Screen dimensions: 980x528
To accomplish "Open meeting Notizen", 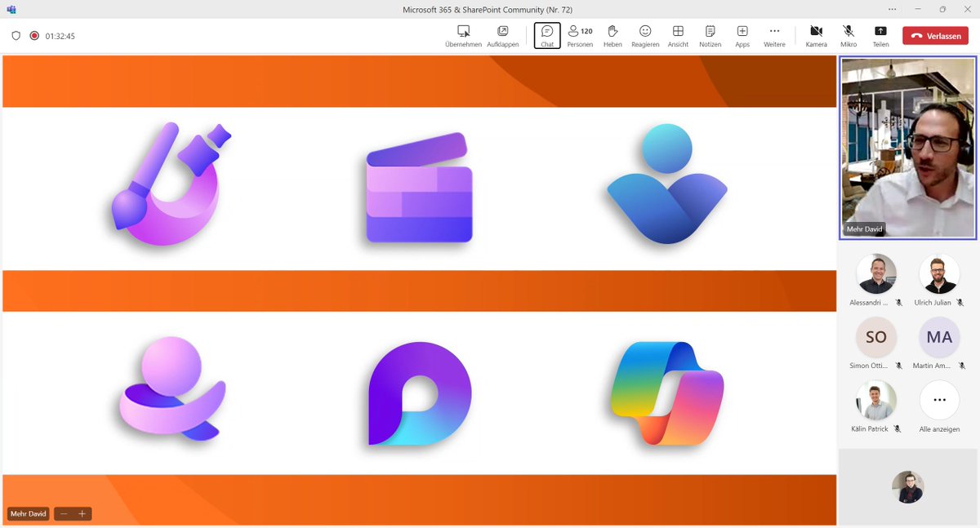I will pyautogui.click(x=710, y=36).
